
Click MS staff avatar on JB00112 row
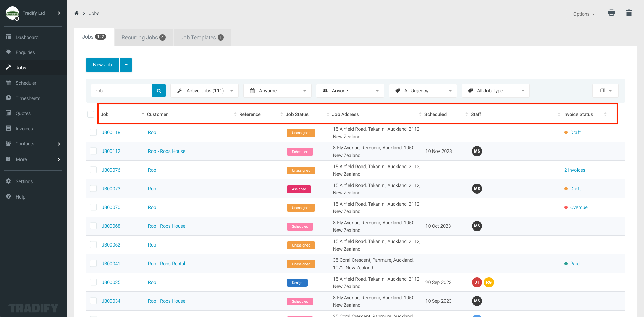pyautogui.click(x=477, y=151)
